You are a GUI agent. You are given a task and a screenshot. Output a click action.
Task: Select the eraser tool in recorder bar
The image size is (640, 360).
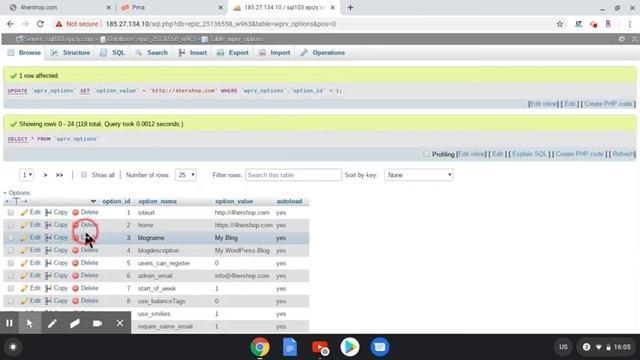74,323
